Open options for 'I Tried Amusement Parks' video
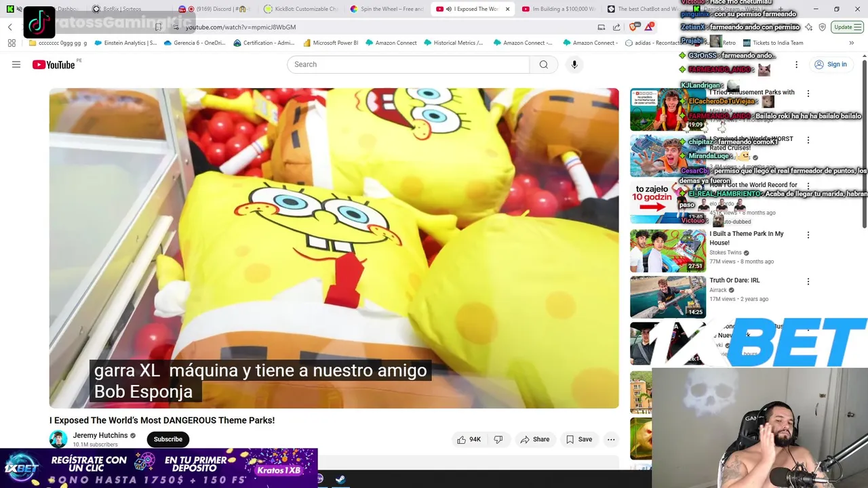This screenshot has height=488, width=868. tap(808, 94)
